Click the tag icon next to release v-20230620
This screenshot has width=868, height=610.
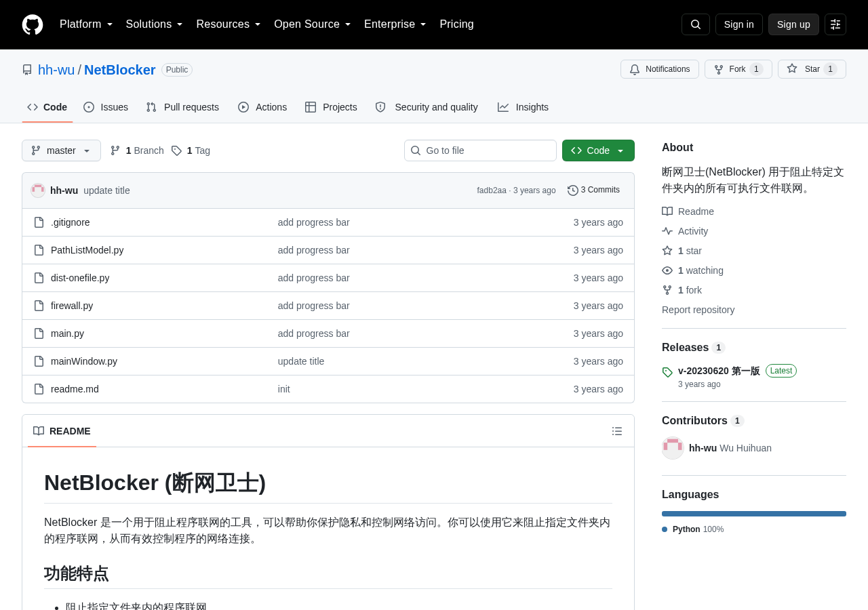pyautogui.click(x=667, y=372)
